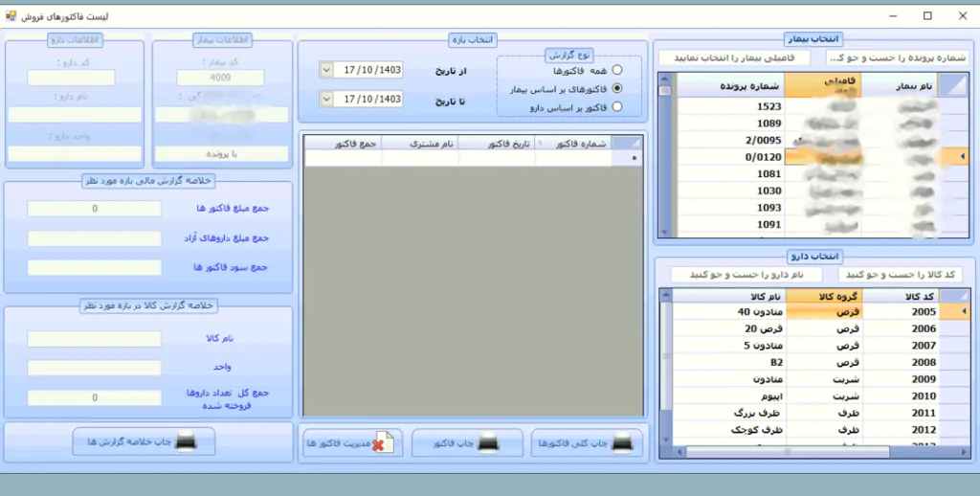Click the current row arrow beside file 0/0120
The height and width of the screenshot is (496, 980).
point(963,156)
